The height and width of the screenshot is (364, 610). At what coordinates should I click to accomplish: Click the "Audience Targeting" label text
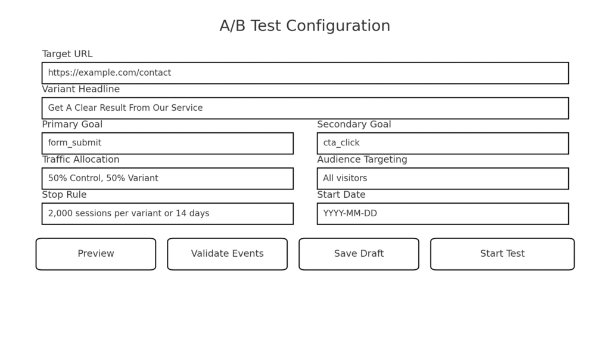(x=362, y=160)
